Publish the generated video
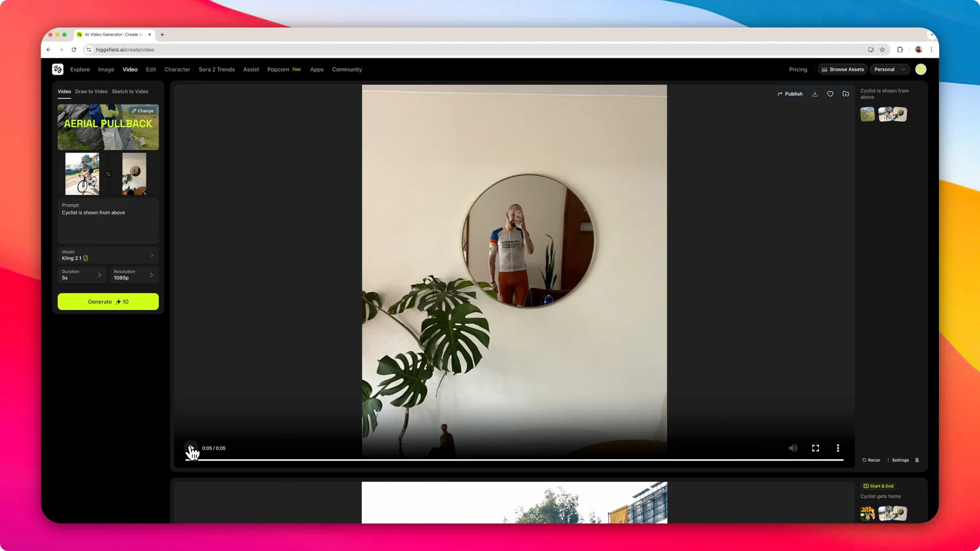 pyautogui.click(x=790, y=94)
